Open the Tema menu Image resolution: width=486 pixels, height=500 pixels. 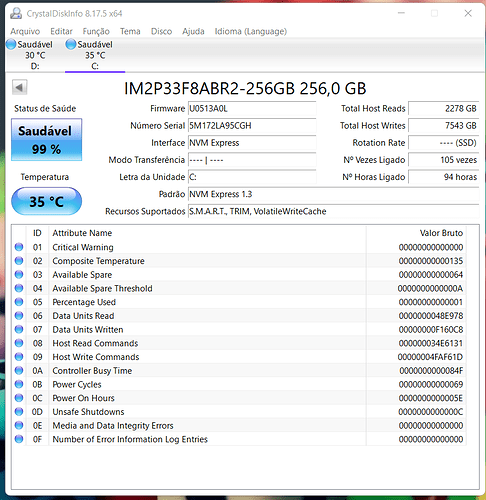[130, 31]
